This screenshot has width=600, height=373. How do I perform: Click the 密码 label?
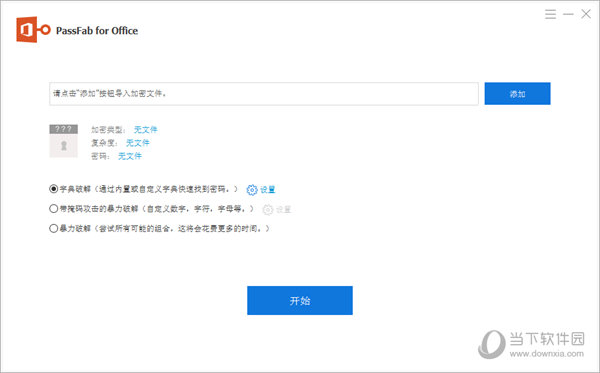(x=100, y=156)
